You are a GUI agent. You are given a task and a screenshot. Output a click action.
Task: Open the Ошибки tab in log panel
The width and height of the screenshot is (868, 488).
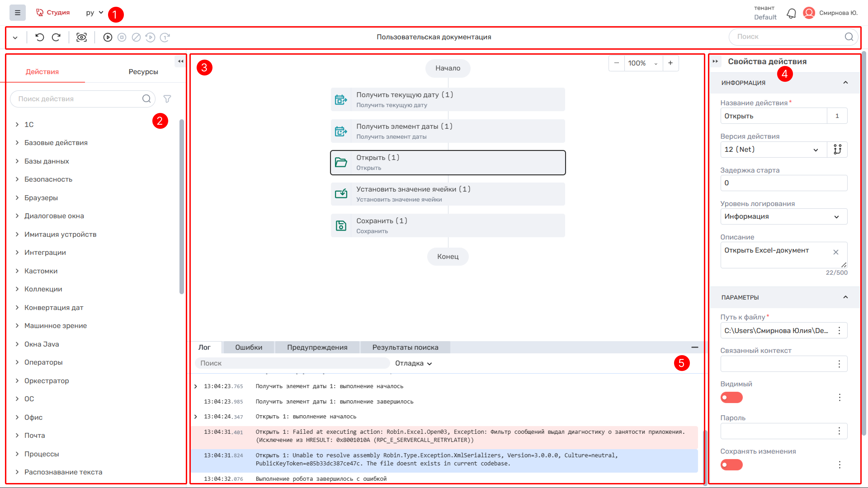click(248, 347)
